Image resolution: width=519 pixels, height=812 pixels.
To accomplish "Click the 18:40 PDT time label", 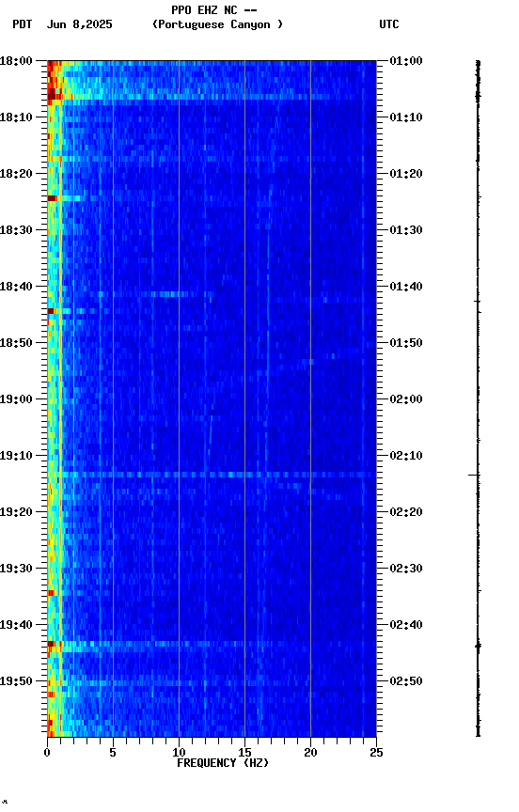I will click(x=16, y=287).
